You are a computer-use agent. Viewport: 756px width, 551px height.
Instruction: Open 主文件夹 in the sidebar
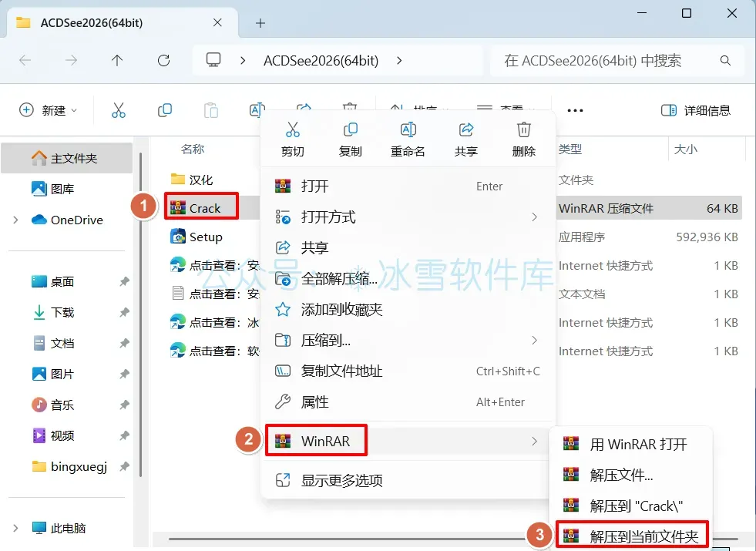coord(66,158)
